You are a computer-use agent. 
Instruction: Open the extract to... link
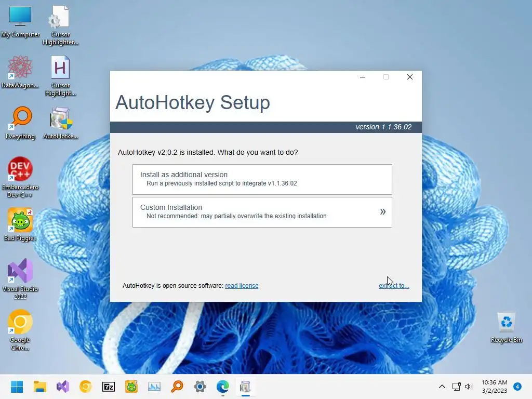click(x=394, y=286)
